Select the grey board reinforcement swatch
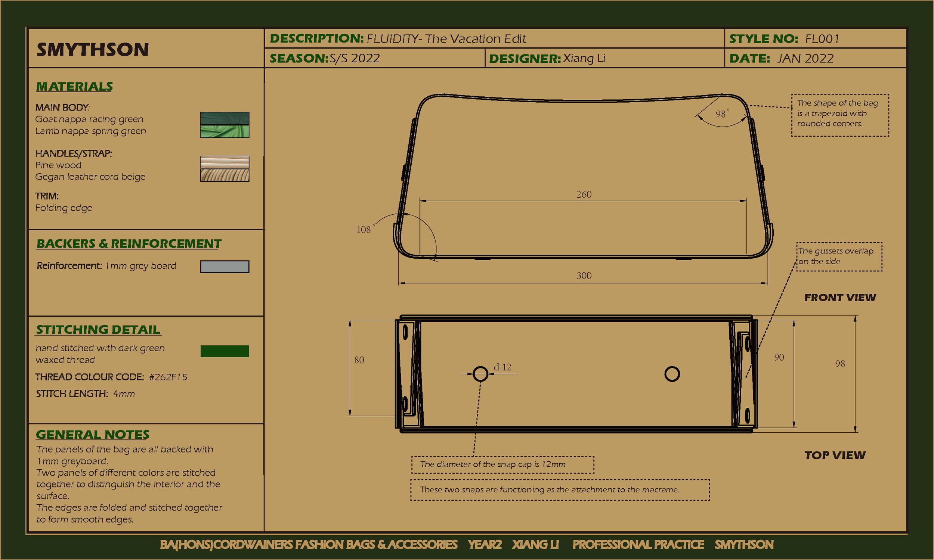The width and height of the screenshot is (934, 560). [x=225, y=267]
